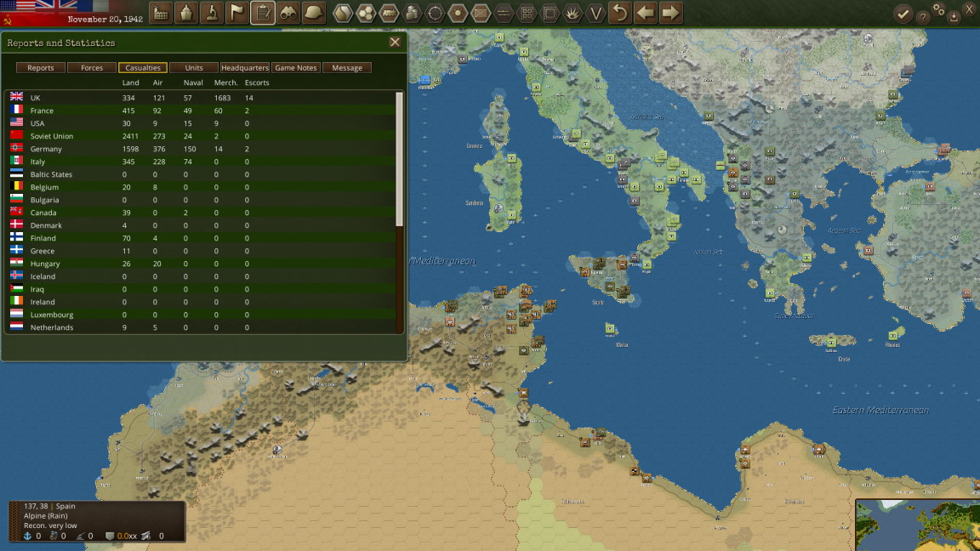Click the Malta unit marker on map
The image size is (980, 551).
610,328
